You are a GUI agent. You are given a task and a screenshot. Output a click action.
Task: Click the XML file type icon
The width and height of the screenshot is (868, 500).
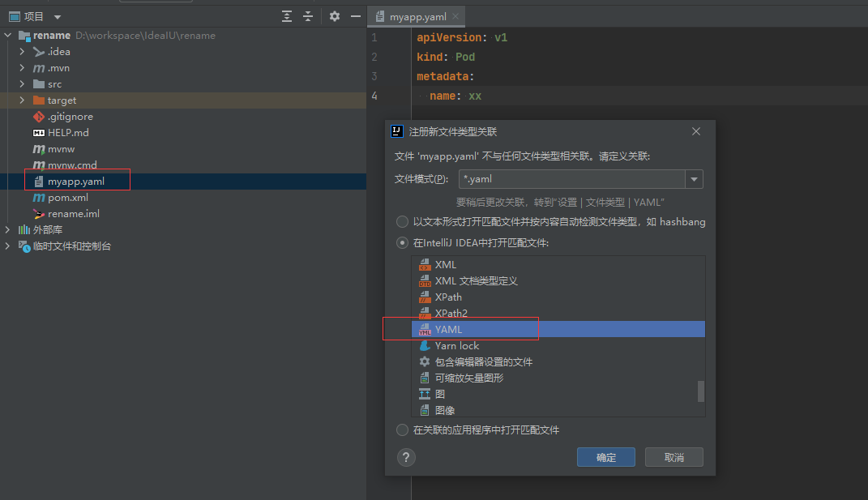pos(425,265)
